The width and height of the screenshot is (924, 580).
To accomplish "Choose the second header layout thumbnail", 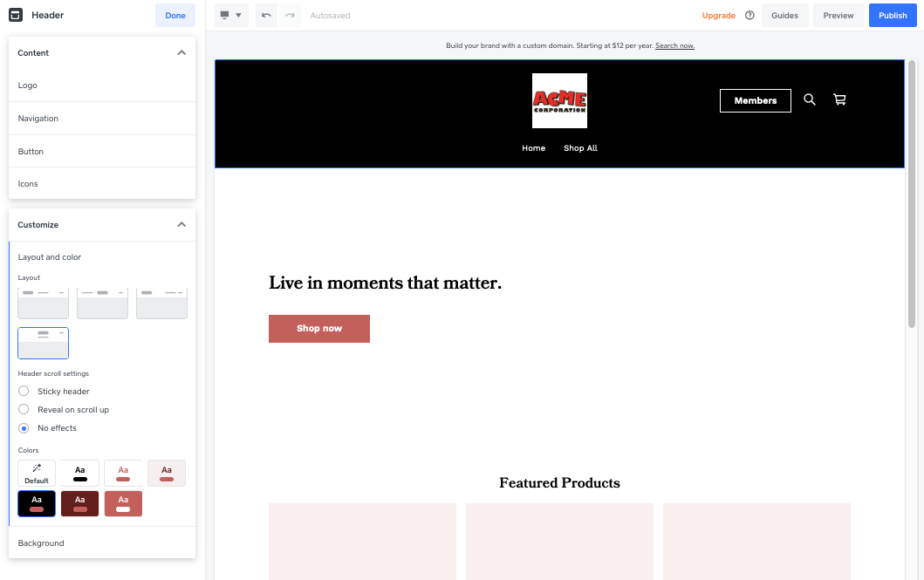I will [x=103, y=304].
